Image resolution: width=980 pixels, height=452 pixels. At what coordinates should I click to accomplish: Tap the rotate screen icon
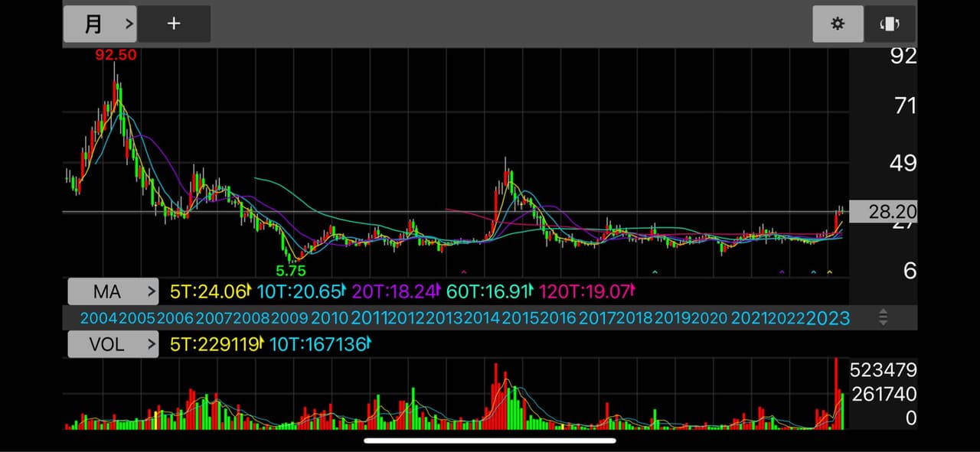point(890,24)
